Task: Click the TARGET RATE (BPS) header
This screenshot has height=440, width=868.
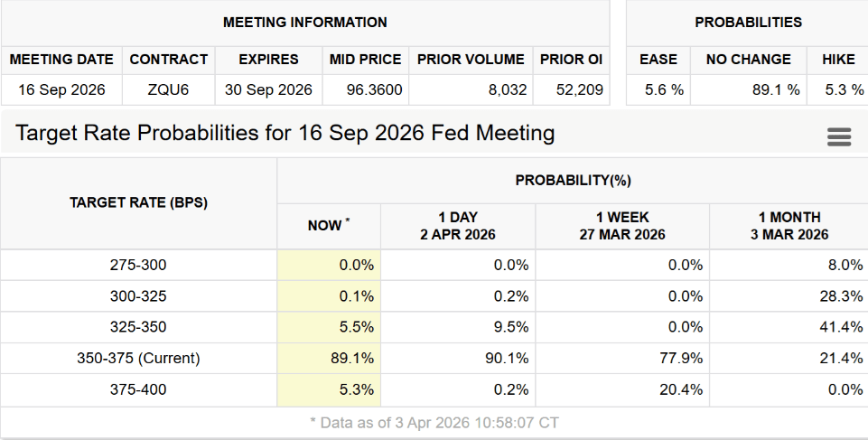Action: tap(139, 202)
